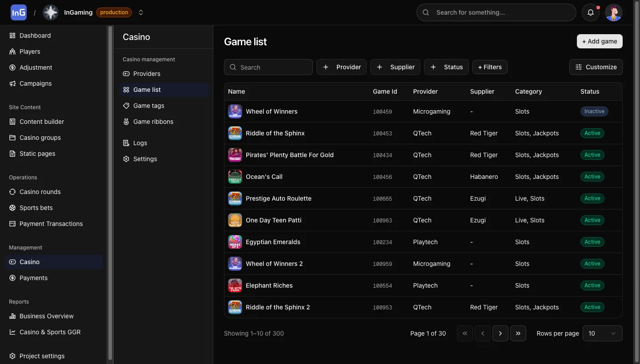Image resolution: width=640 pixels, height=364 pixels.
Task: Open the Rows per page dropdown
Action: [x=602, y=333]
